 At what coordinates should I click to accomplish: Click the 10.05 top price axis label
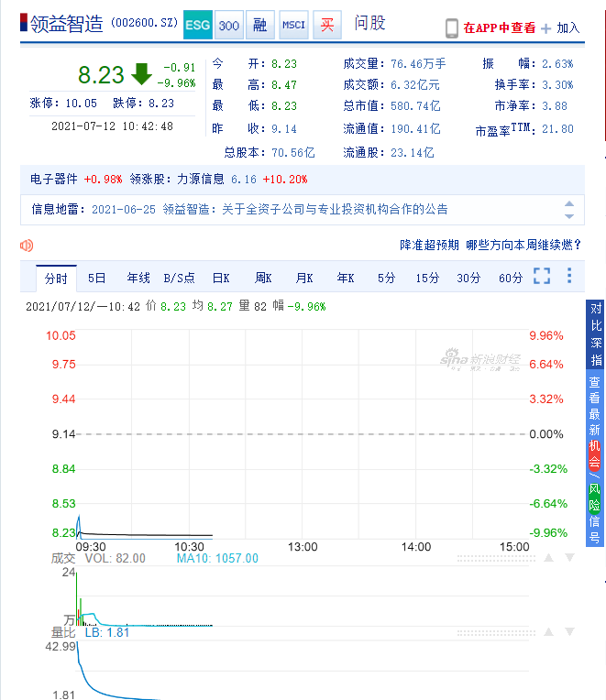pyautogui.click(x=61, y=335)
